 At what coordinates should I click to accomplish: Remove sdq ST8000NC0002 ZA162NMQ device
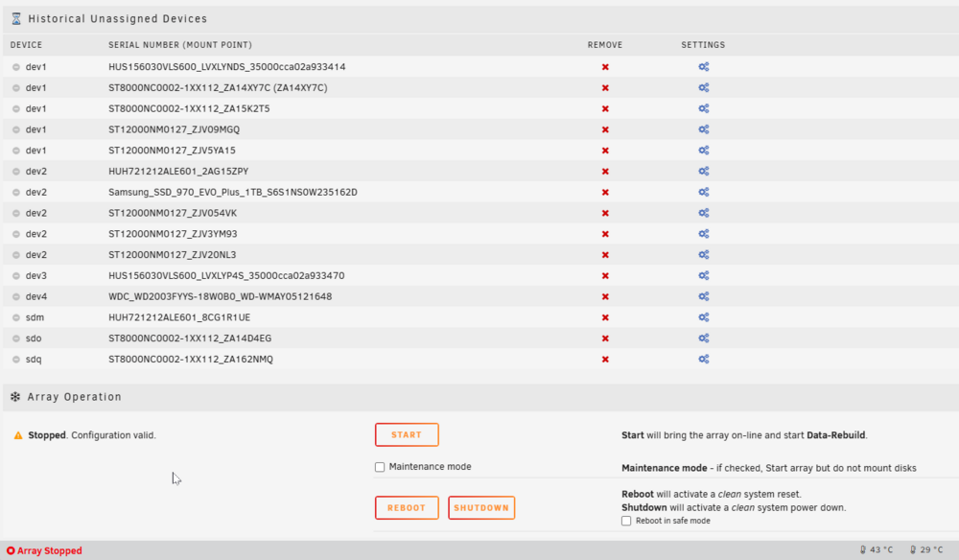click(605, 360)
